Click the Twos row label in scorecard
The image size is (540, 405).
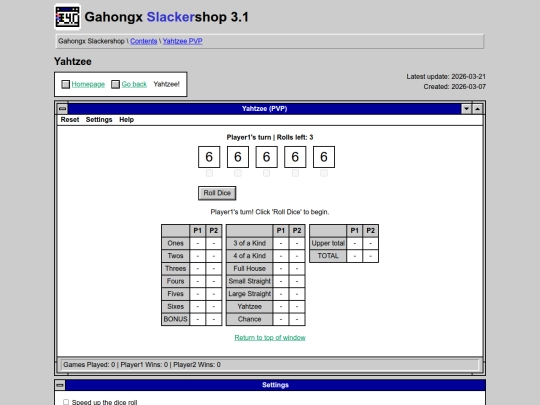(x=176, y=256)
